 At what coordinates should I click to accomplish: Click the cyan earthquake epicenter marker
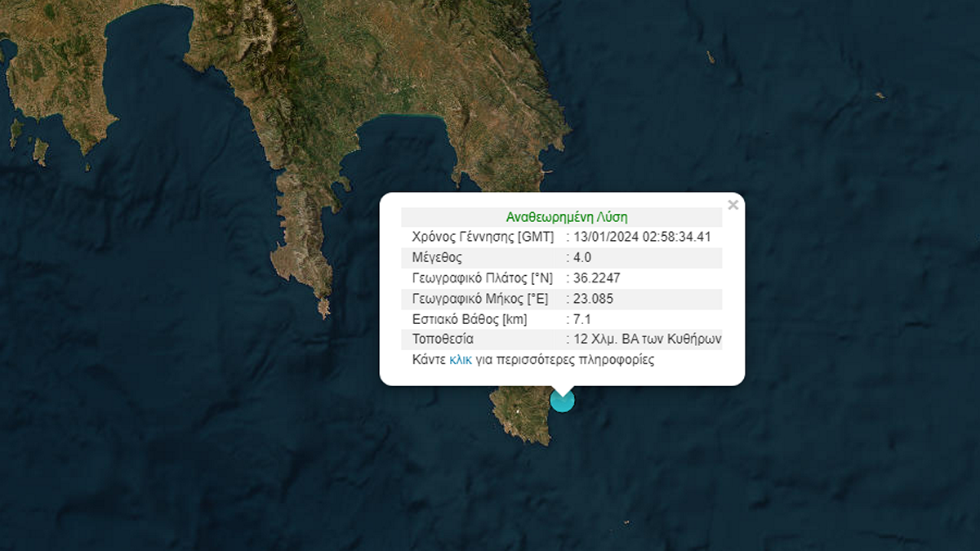point(562,400)
